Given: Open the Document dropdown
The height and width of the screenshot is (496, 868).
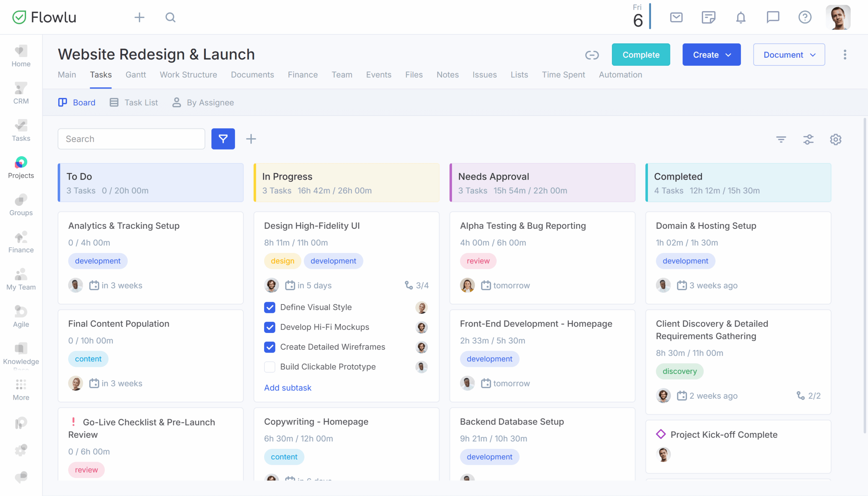Looking at the screenshot, I should [789, 55].
